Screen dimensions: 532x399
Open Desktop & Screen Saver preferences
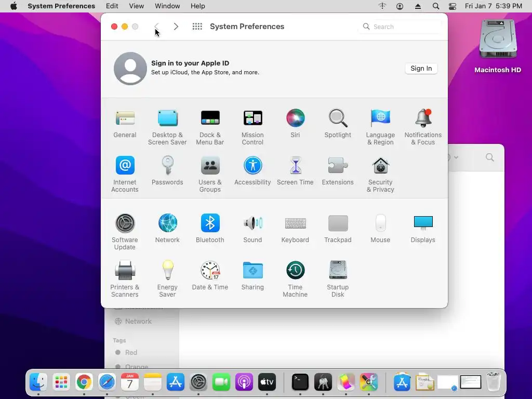coord(167,127)
